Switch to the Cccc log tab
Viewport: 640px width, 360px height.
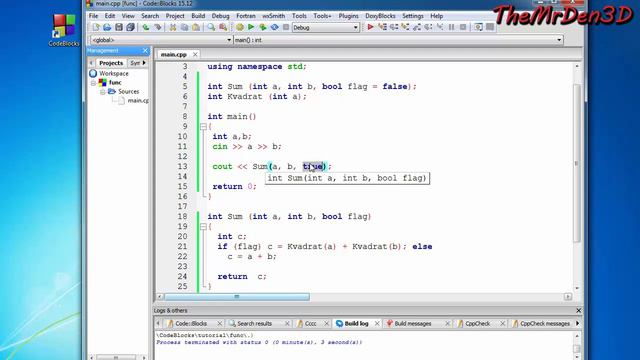(310, 323)
